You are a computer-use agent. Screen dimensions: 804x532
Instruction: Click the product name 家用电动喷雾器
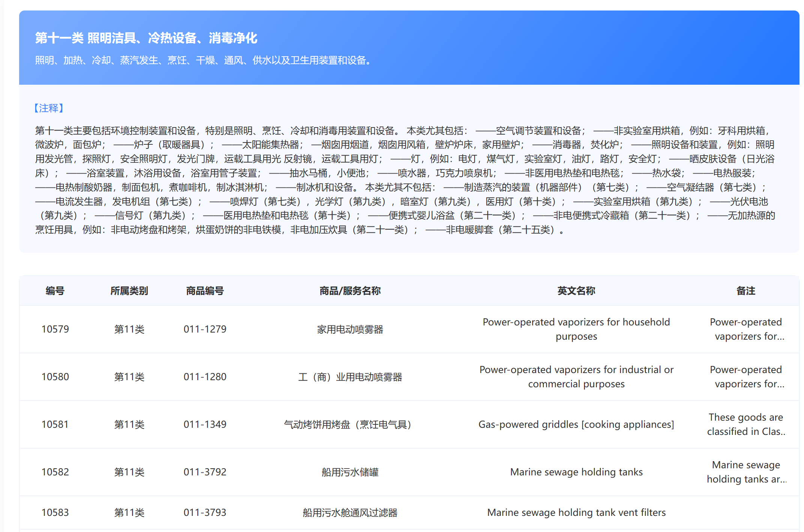(x=350, y=329)
